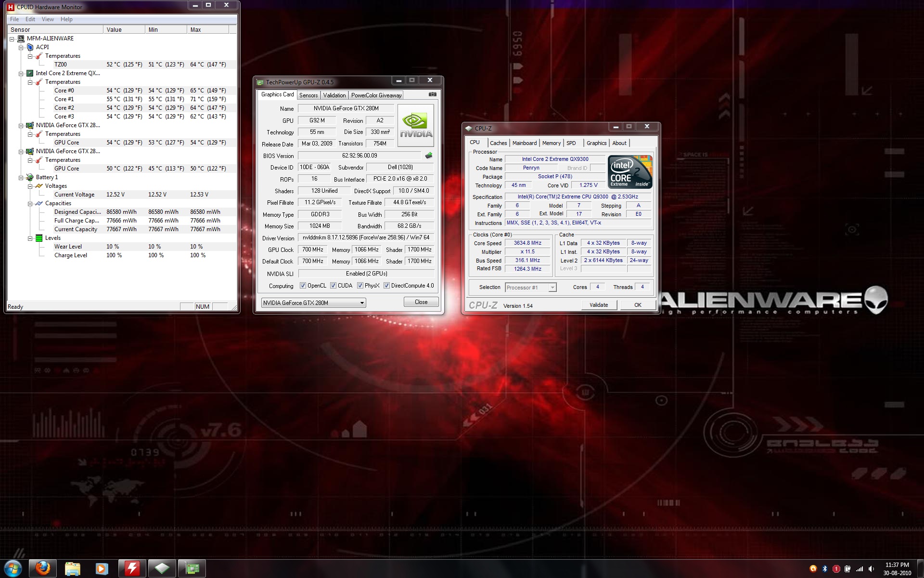The width and height of the screenshot is (924, 578).
Task: Click the Intel Core 2 Extreme logo in CPU-Z
Action: (x=630, y=171)
